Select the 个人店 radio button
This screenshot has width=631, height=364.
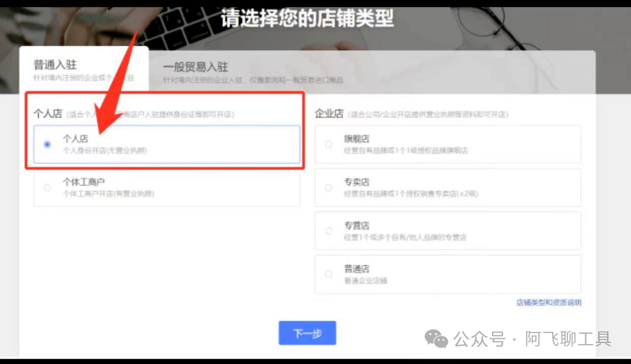47,144
